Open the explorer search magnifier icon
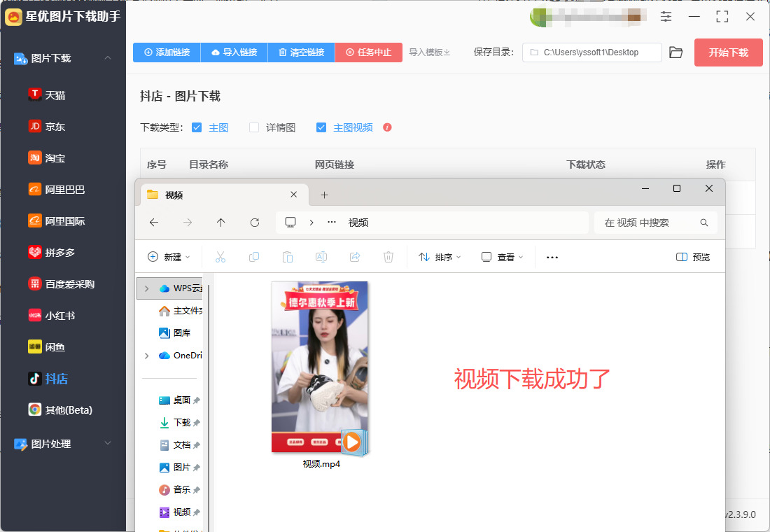The image size is (770, 532). (703, 223)
